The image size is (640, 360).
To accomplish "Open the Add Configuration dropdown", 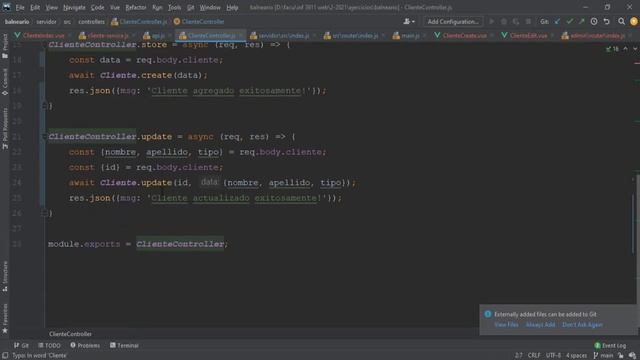I will [453, 22].
